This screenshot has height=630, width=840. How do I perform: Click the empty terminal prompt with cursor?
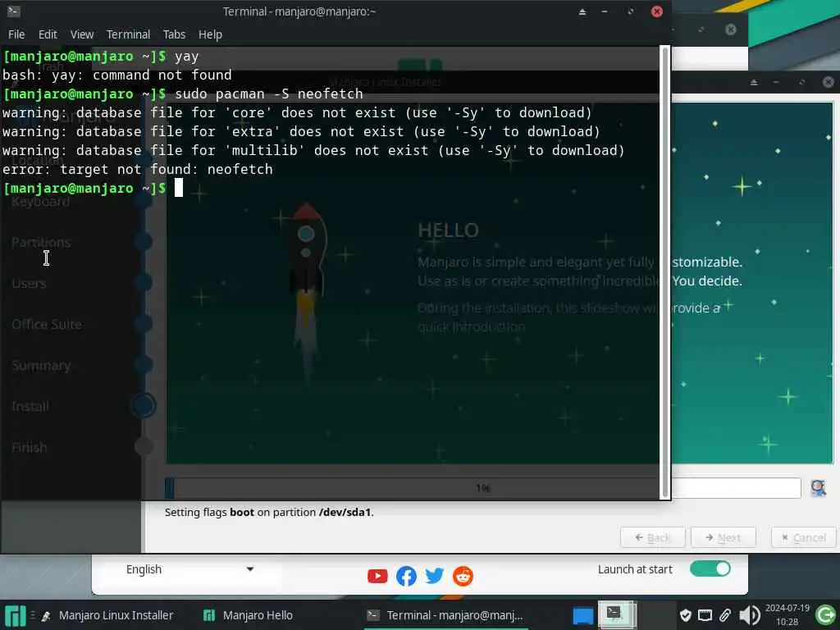click(93, 188)
